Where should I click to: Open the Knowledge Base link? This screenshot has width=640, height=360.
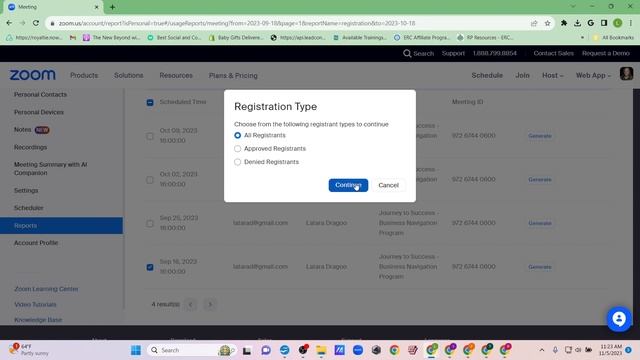click(38, 320)
